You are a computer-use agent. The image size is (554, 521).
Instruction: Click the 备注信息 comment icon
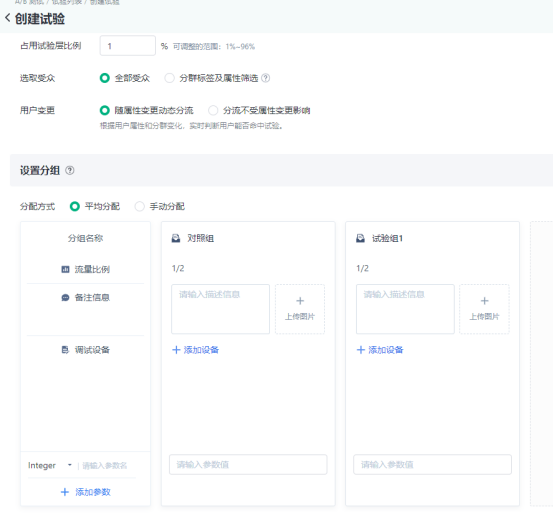tap(65, 298)
